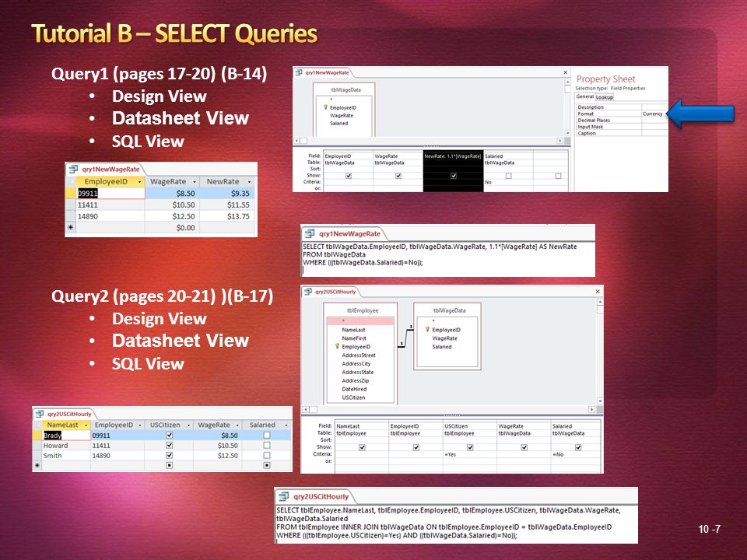
Task: Open USCitizen column filter dropdown
Action: [x=188, y=425]
